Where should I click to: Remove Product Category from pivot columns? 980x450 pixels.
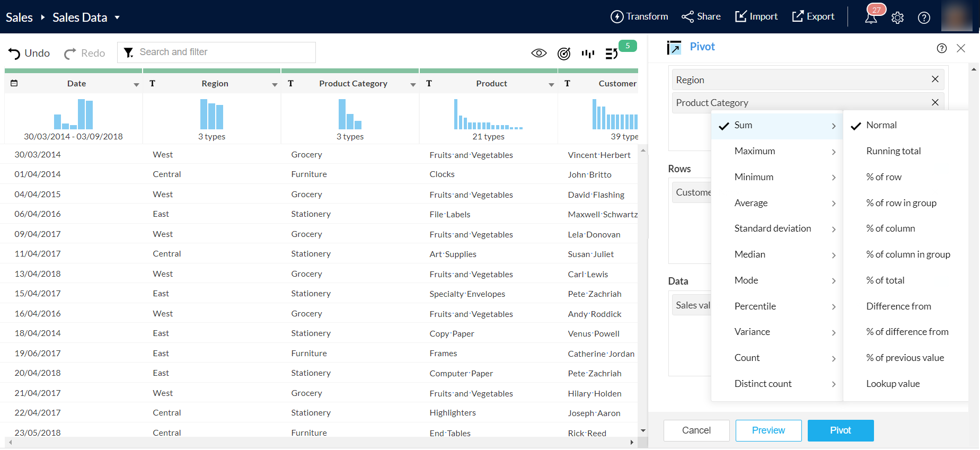[935, 102]
